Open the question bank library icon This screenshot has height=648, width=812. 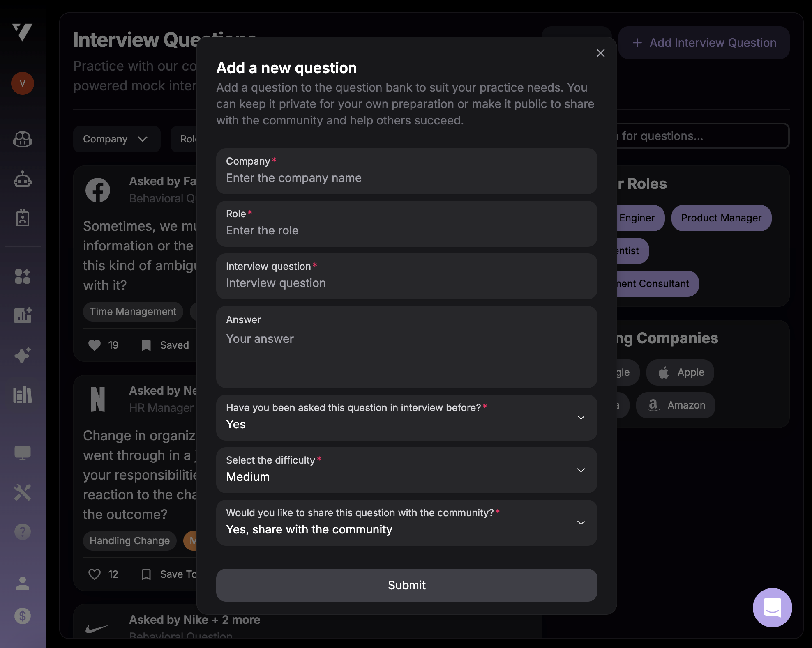pos(22,395)
